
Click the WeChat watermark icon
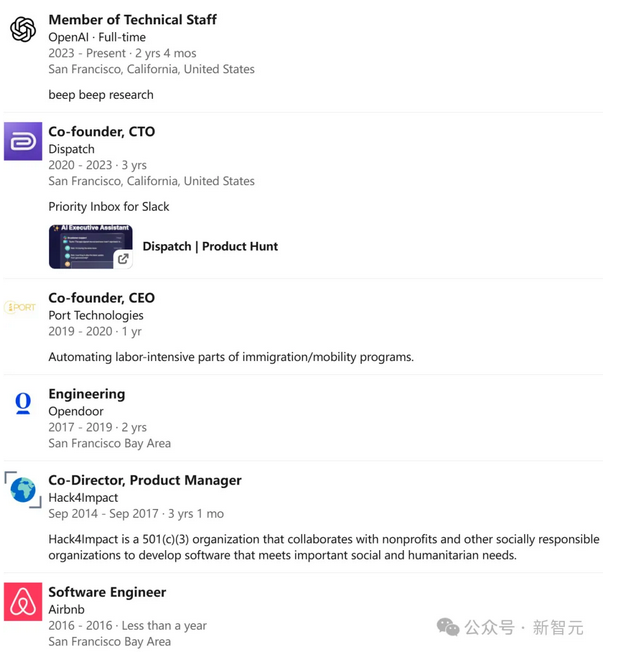tap(448, 627)
